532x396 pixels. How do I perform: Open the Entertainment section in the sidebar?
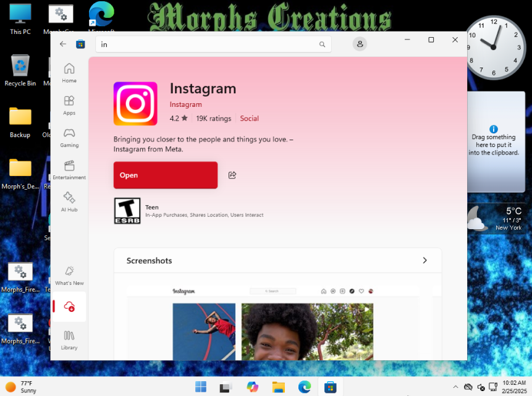tap(69, 170)
